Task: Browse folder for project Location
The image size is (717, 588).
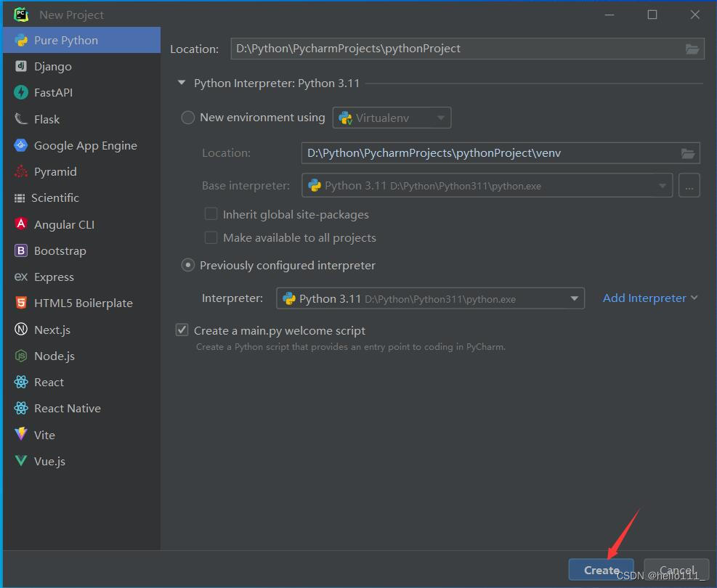Action: 692,49
